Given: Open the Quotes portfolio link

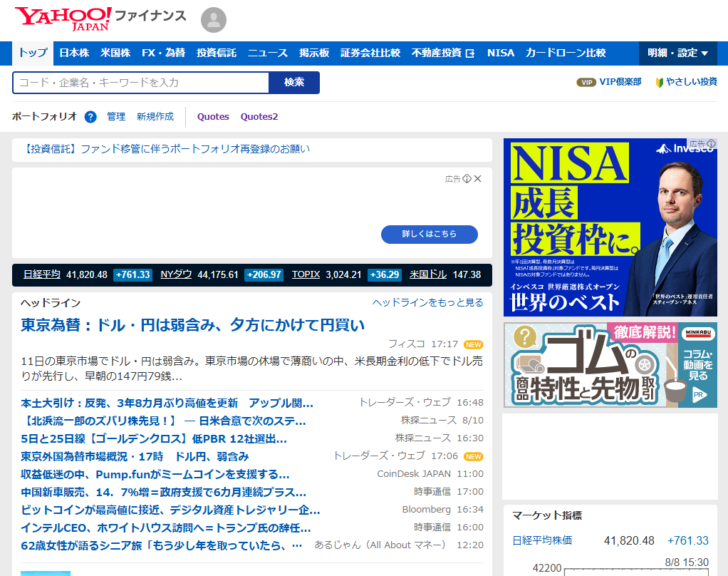Looking at the screenshot, I should click(x=213, y=117).
